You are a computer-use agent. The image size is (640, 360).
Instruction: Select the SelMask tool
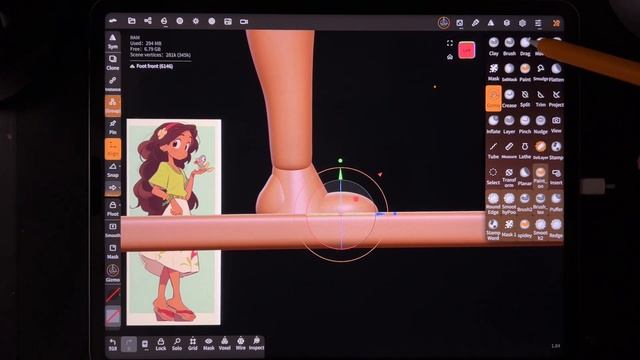(x=509, y=72)
